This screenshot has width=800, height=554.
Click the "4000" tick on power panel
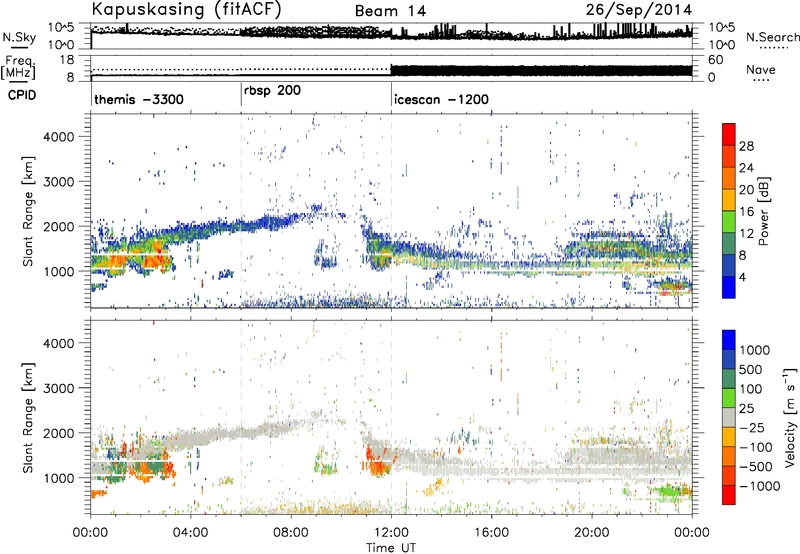[58, 137]
